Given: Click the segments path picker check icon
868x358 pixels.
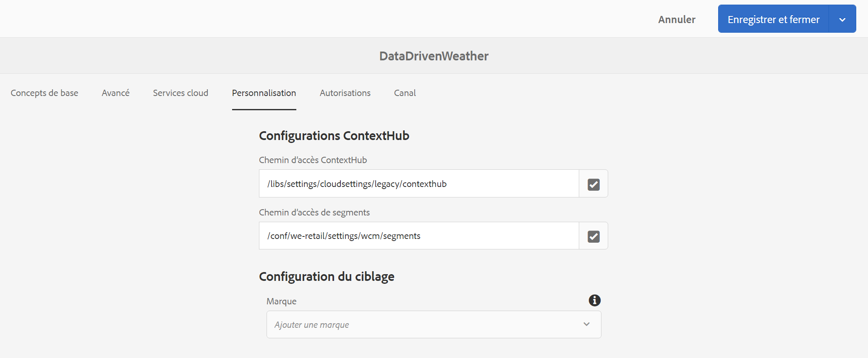Looking at the screenshot, I should click(593, 236).
